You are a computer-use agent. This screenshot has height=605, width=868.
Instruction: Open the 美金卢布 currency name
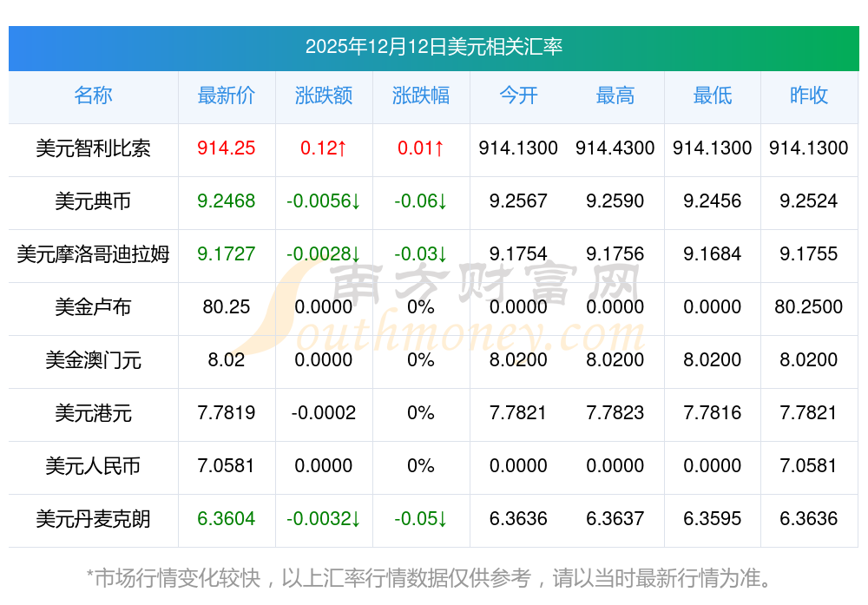(93, 307)
